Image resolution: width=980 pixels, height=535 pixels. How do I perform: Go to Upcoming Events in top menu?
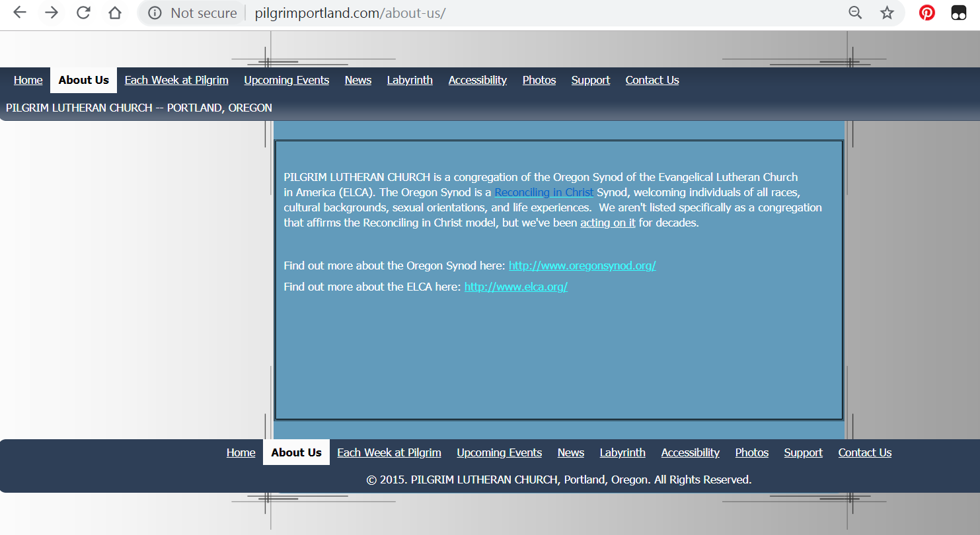tap(287, 80)
